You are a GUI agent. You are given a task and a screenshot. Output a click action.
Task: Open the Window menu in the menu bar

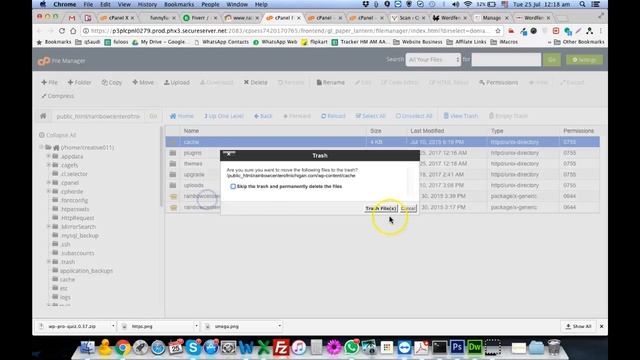tap(237, 4)
